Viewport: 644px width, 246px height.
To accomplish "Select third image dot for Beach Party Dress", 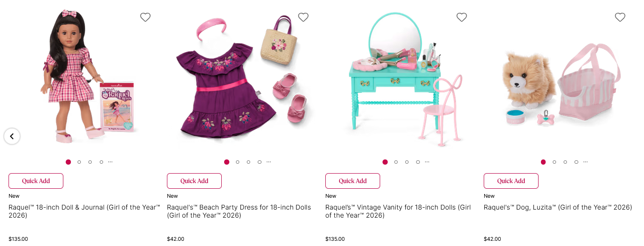I will pyautogui.click(x=248, y=162).
